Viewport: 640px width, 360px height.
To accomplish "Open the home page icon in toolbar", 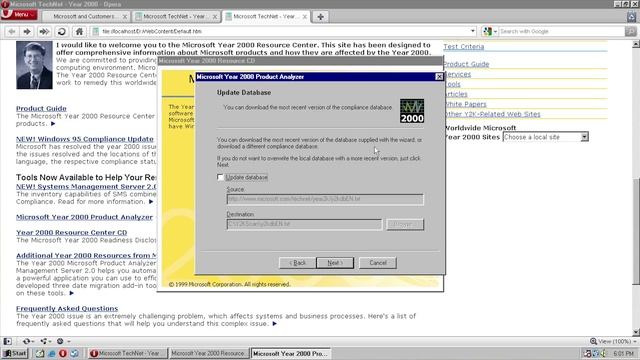I will click(79, 31).
